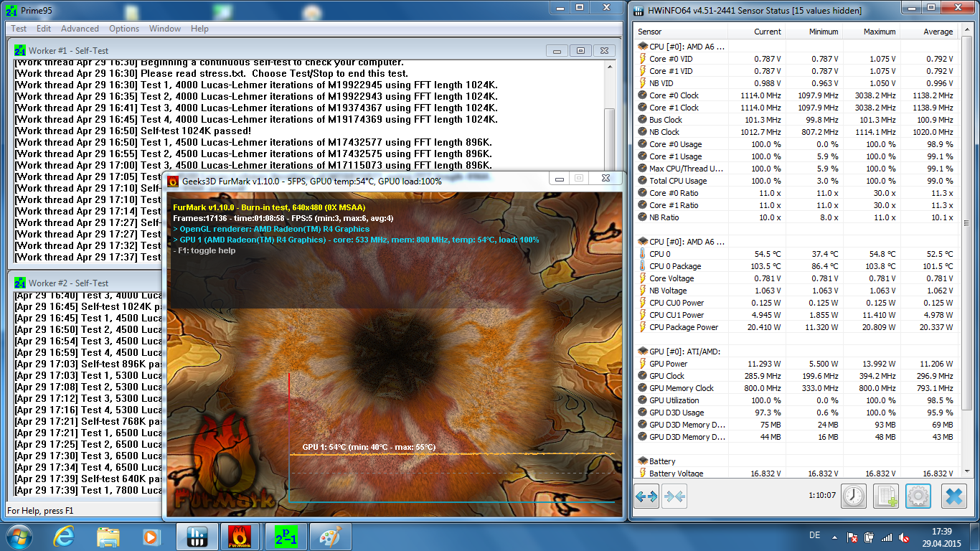Select the GPU D3D Usage sensor row
This screenshot has height=551, width=980.
pos(796,413)
